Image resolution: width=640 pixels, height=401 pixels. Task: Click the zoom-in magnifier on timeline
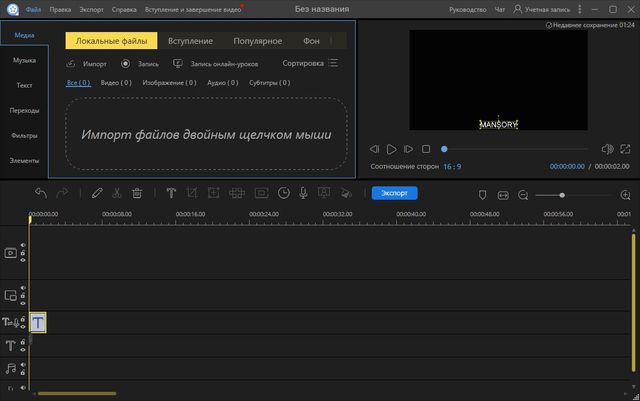point(625,194)
